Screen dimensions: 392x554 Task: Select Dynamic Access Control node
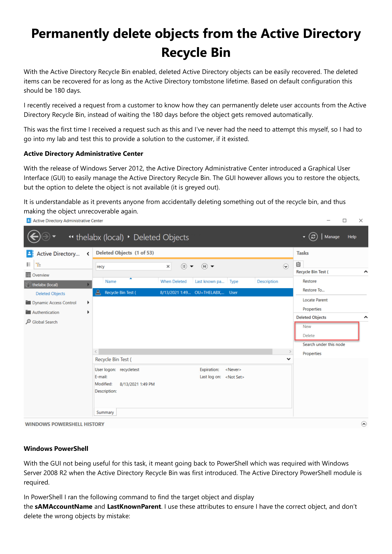coord(54,303)
